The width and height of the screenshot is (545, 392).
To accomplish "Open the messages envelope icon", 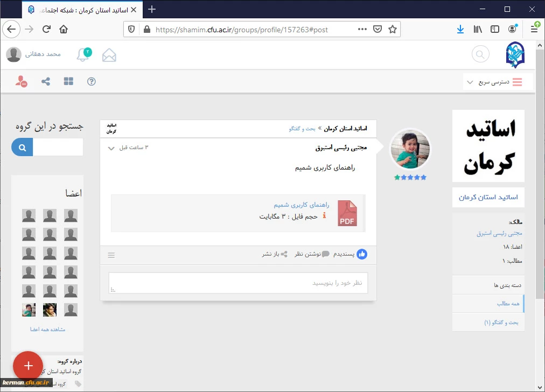I will pos(109,55).
